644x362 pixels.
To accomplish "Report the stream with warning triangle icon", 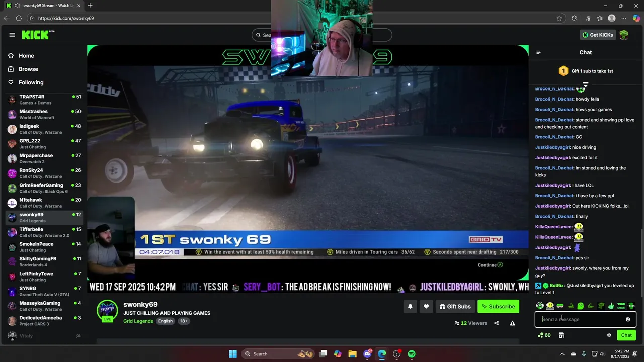I will click(512, 323).
